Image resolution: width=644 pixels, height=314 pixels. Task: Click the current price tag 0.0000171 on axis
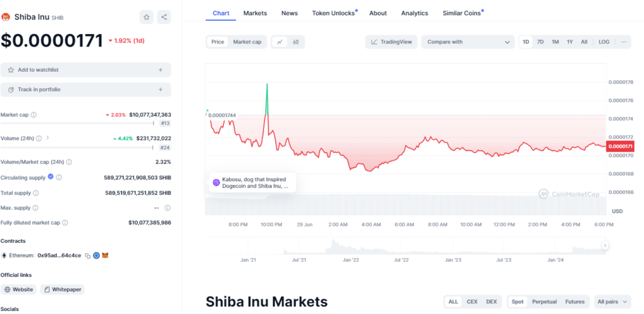tap(620, 147)
